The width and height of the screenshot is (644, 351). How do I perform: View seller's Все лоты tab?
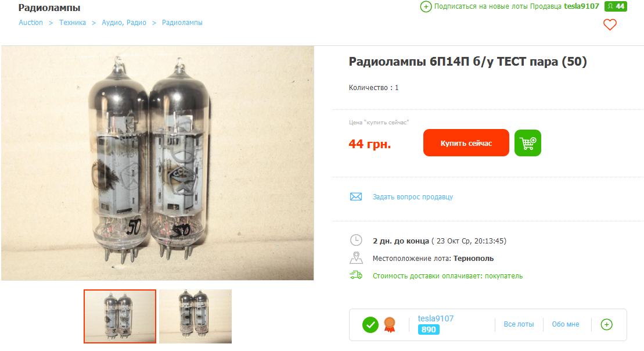coord(519,324)
